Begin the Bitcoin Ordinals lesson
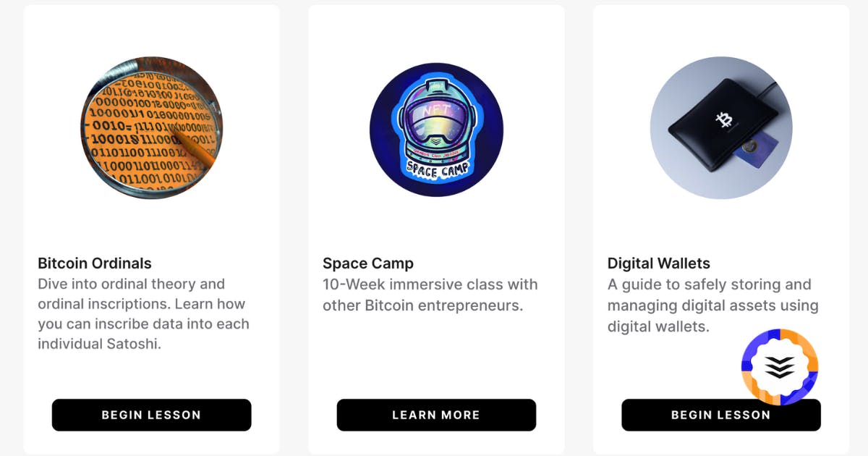 click(151, 415)
